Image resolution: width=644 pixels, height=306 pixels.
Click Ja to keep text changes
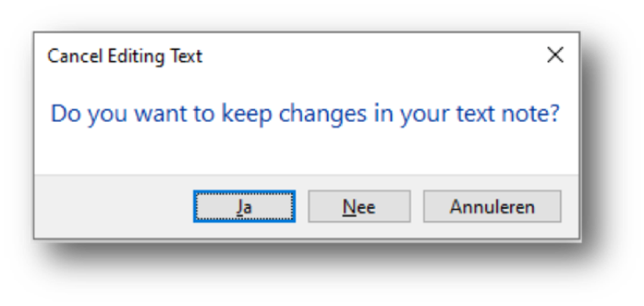(244, 206)
